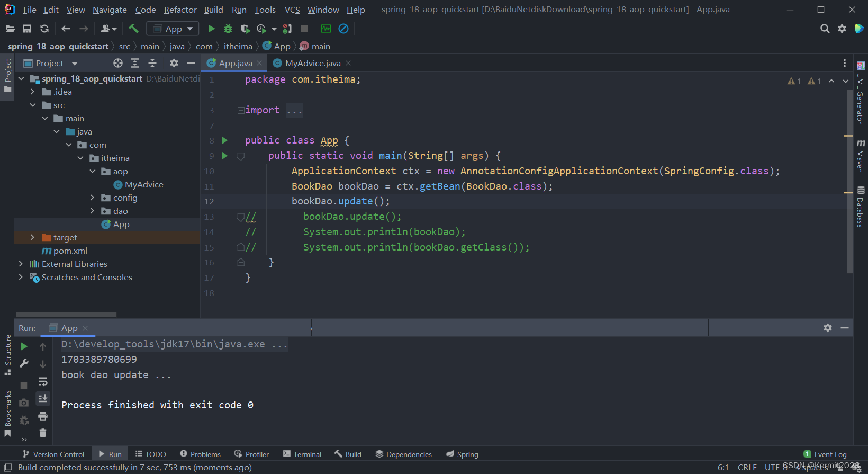Run App using green play toolbar icon
This screenshot has width=868, height=474.
click(211, 29)
